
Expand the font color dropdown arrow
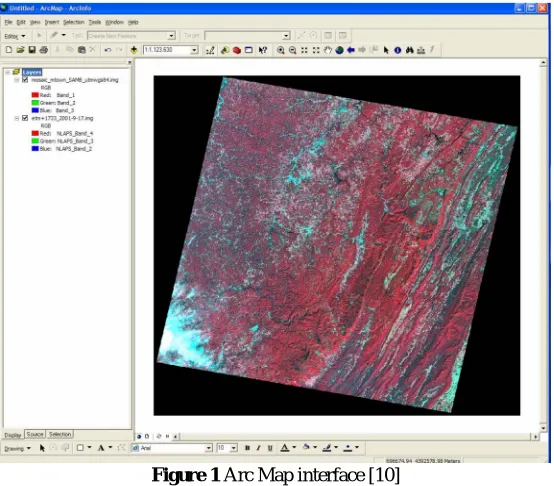click(294, 448)
